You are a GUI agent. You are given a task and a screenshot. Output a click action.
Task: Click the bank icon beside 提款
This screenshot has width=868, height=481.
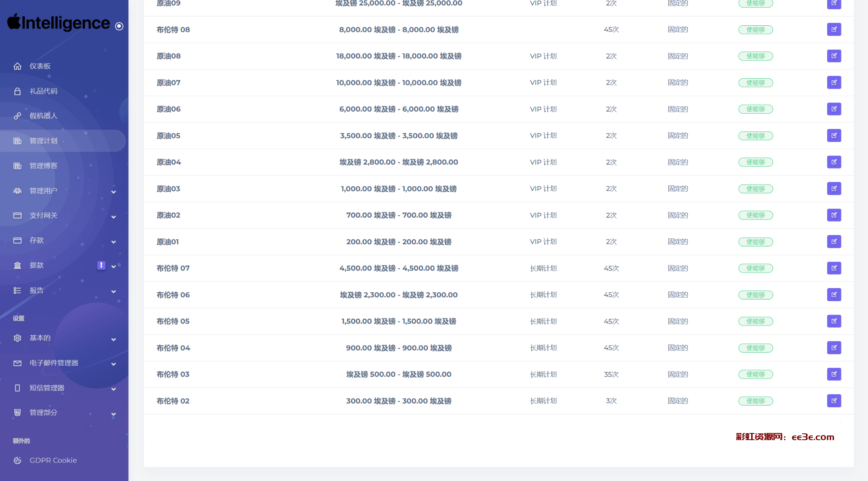17,265
